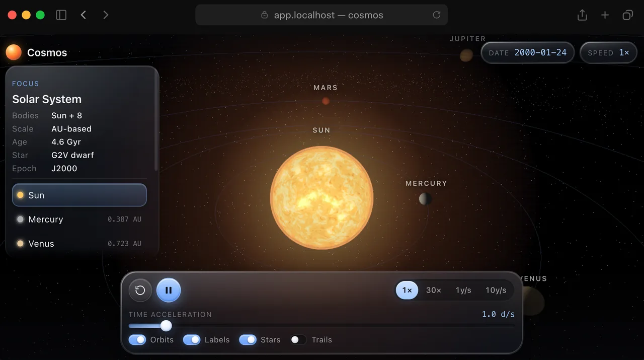The height and width of the screenshot is (360, 644).
Task: Click the 1.0 d/s rate value
Action: coord(499,314)
